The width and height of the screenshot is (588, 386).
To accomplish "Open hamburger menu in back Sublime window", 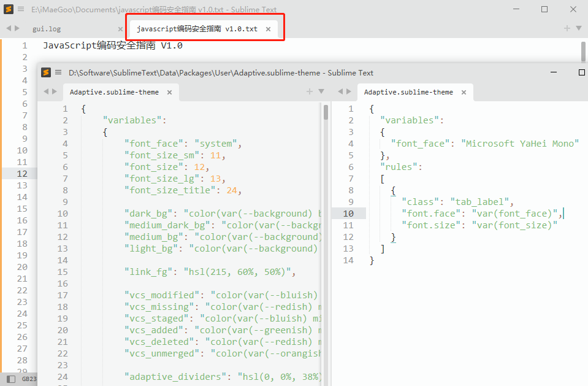I will tap(21, 9).
